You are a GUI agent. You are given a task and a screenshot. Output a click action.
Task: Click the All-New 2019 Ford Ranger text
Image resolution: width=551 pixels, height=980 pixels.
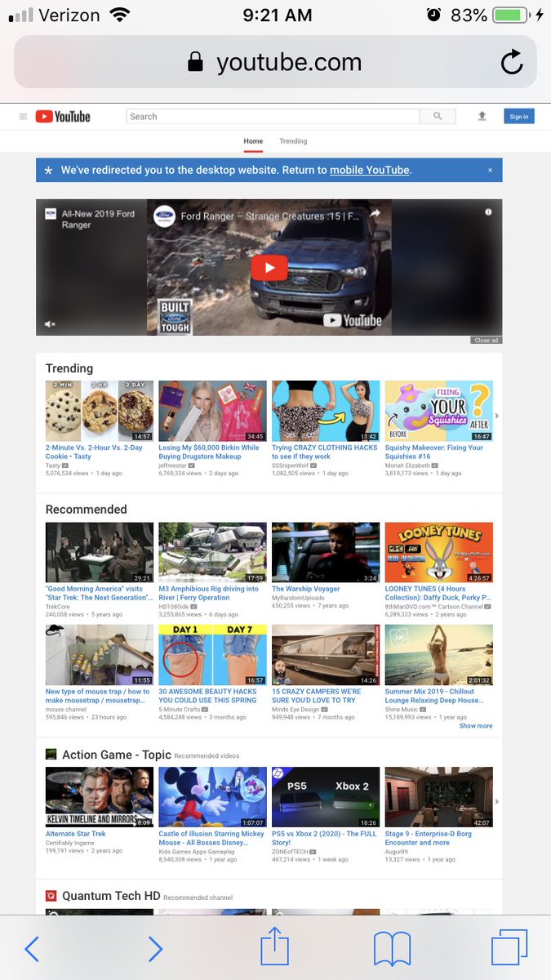pos(98,219)
